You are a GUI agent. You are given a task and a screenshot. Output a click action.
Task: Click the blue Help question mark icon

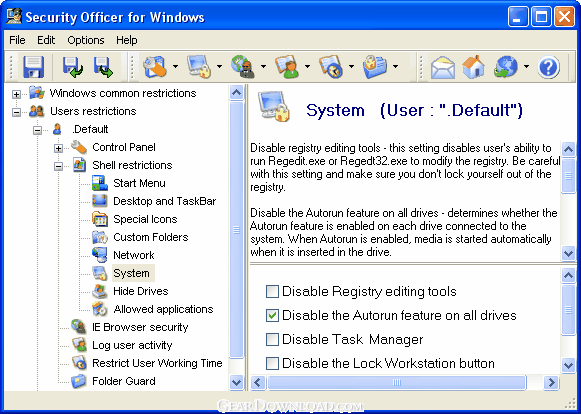(x=548, y=67)
